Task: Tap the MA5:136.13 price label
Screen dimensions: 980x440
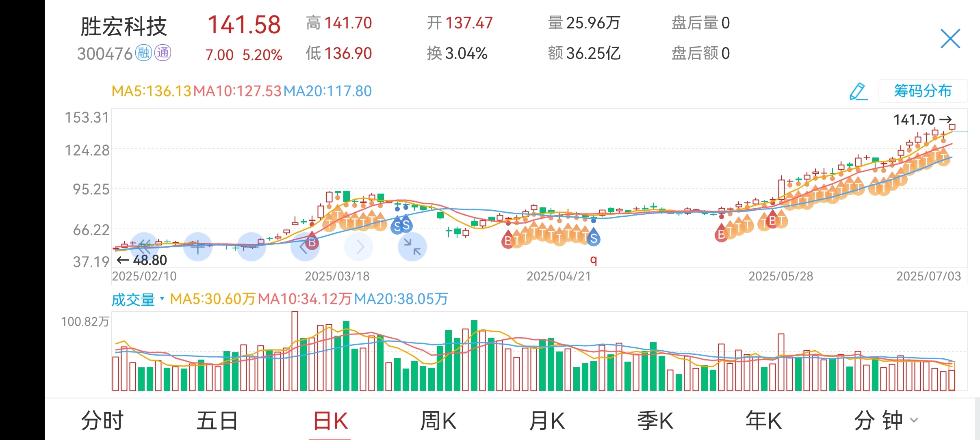Action: (x=151, y=91)
